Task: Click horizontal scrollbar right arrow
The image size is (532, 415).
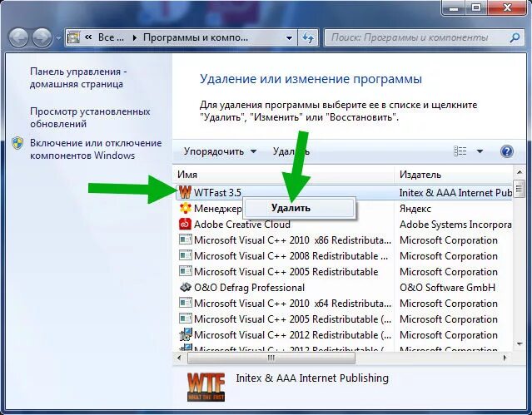Action: tap(505, 358)
